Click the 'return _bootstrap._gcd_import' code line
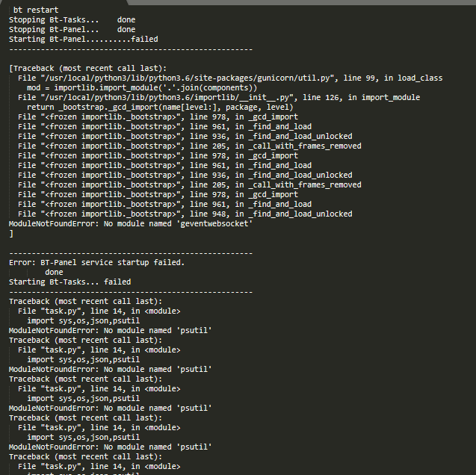The height and width of the screenshot is (475, 476). [160, 107]
